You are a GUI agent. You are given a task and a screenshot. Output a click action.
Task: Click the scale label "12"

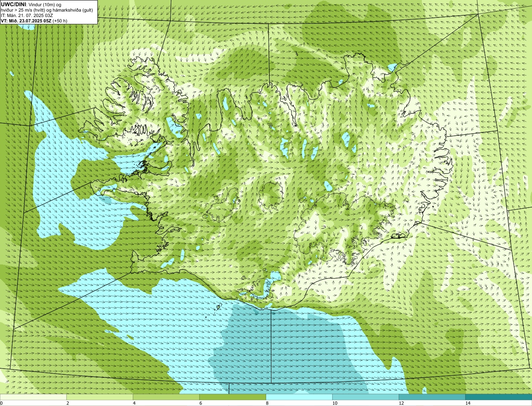point(401,403)
